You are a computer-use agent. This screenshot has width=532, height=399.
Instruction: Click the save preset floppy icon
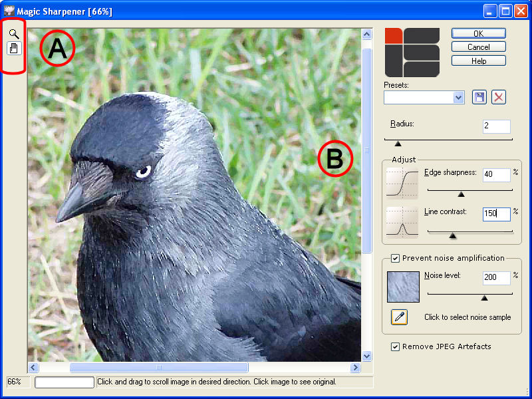[x=479, y=97]
